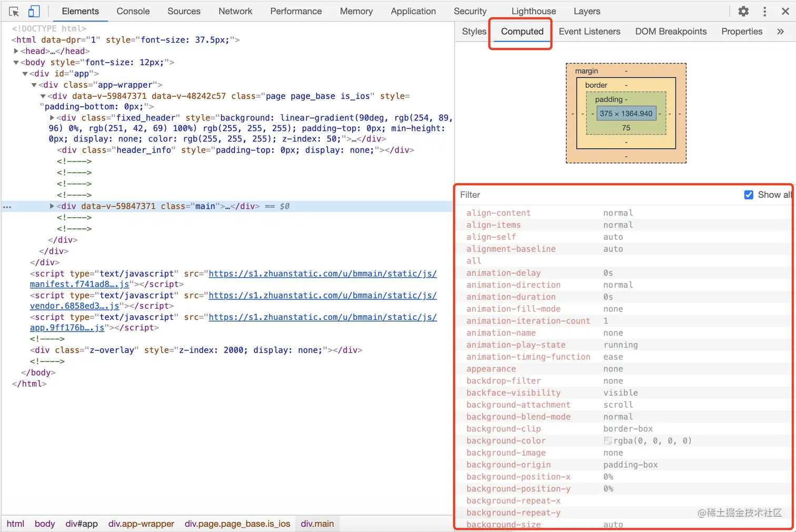796x532 pixels.
Task: Open the Security tab
Action: click(470, 11)
